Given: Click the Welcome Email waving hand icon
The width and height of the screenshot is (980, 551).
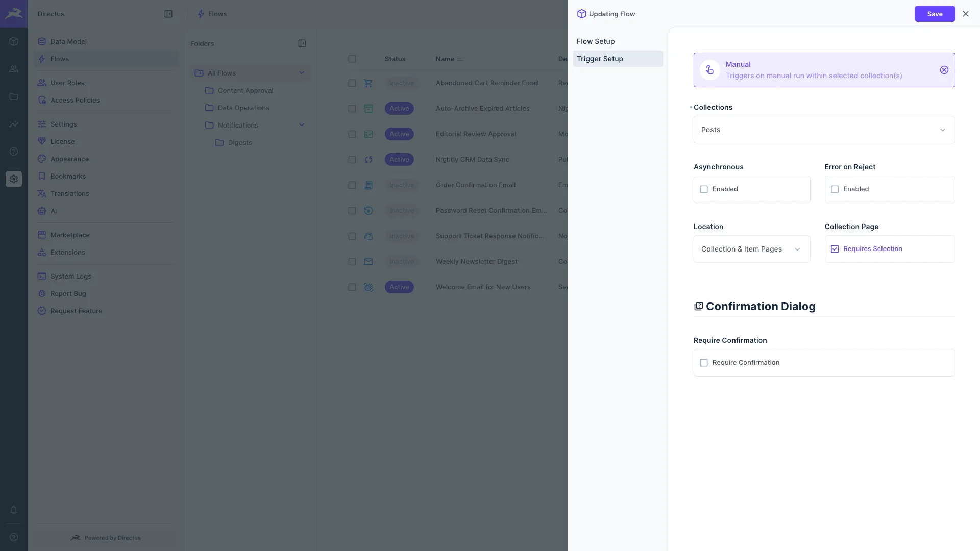Looking at the screenshot, I should [x=369, y=287].
